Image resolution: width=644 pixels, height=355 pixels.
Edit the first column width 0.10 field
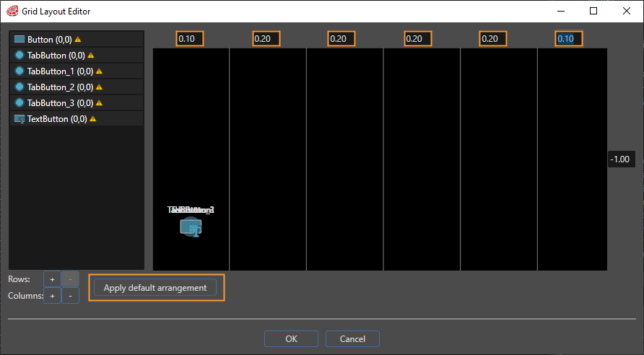point(190,38)
